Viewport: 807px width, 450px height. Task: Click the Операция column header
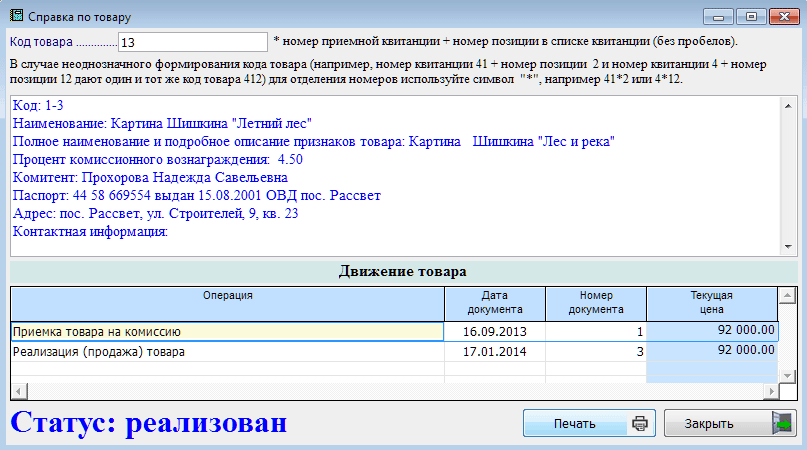[x=227, y=304]
